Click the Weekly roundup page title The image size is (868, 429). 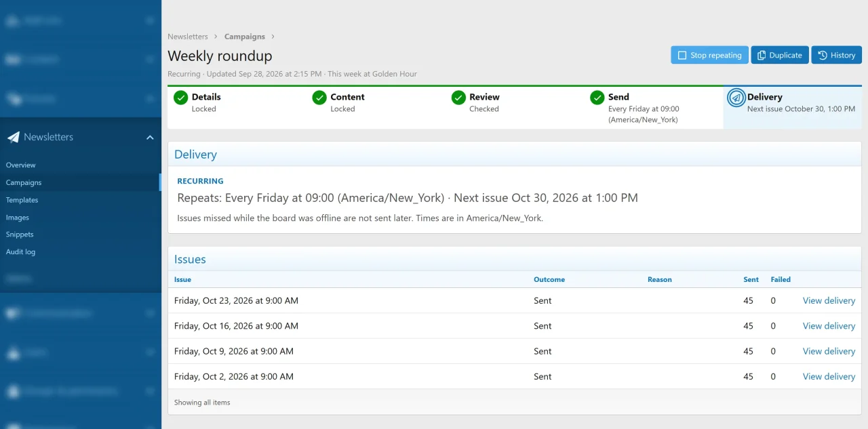(x=220, y=56)
